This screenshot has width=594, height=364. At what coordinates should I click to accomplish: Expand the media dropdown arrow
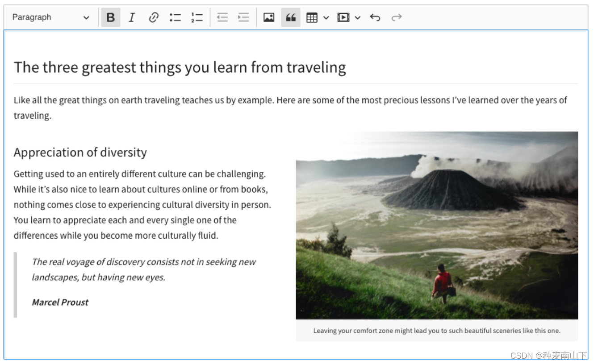tap(358, 17)
